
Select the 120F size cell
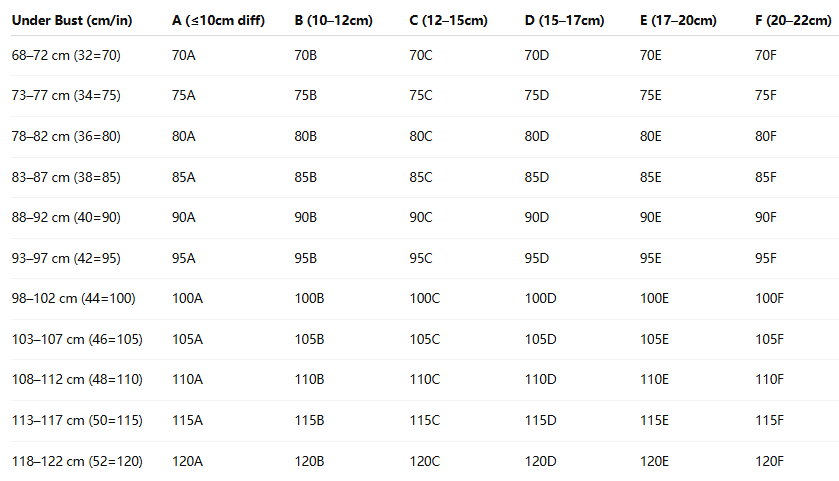pos(770,460)
